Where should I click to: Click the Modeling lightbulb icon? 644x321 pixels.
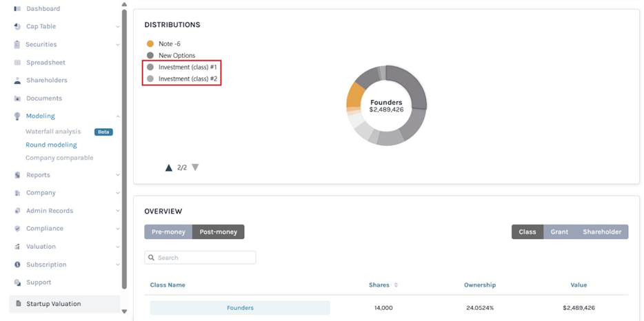tap(17, 116)
